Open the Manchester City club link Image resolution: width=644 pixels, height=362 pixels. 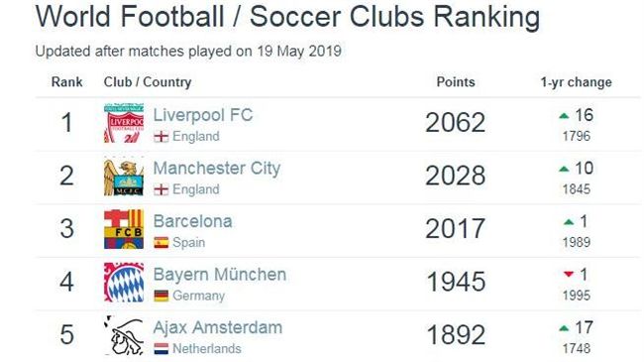[x=217, y=169]
